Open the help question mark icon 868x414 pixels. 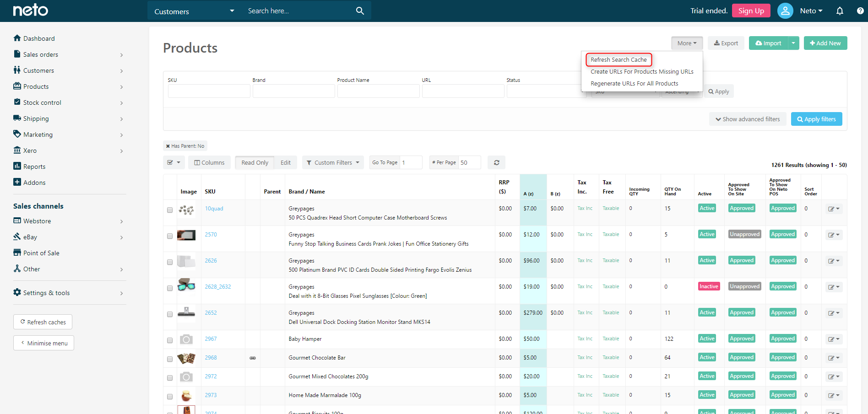(860, 11)
